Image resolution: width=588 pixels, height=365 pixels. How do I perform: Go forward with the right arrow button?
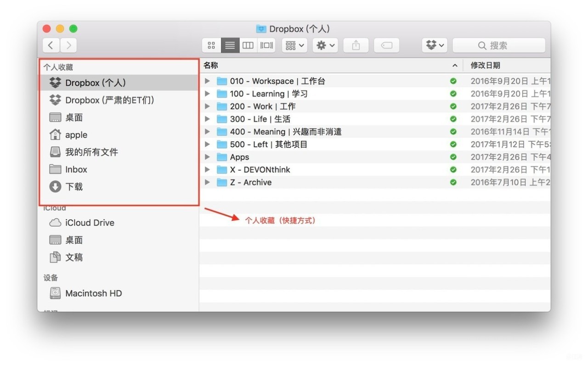tap(68, 45)
